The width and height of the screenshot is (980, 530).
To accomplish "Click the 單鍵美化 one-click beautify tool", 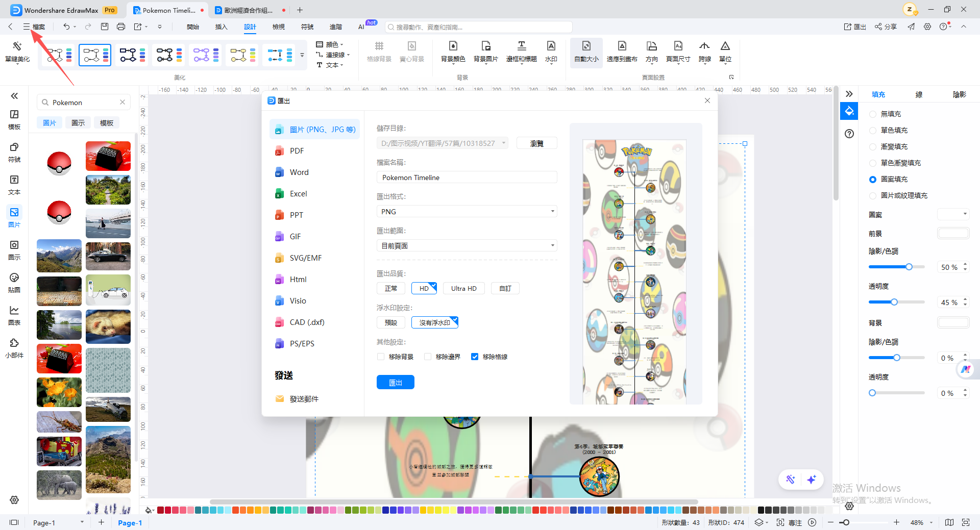I will click(17, 52).
